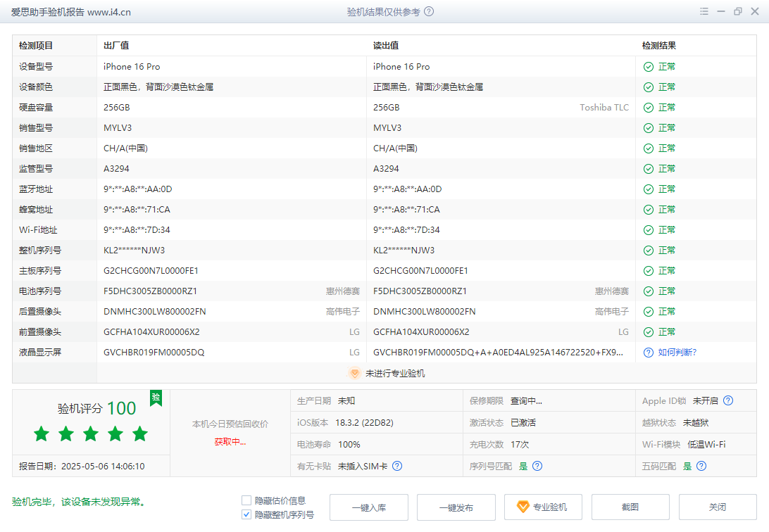Image resolution: width=769 pixels, height=532 pixels.
Task: Click the 截图 screenshot button
Action: [631, 507]
